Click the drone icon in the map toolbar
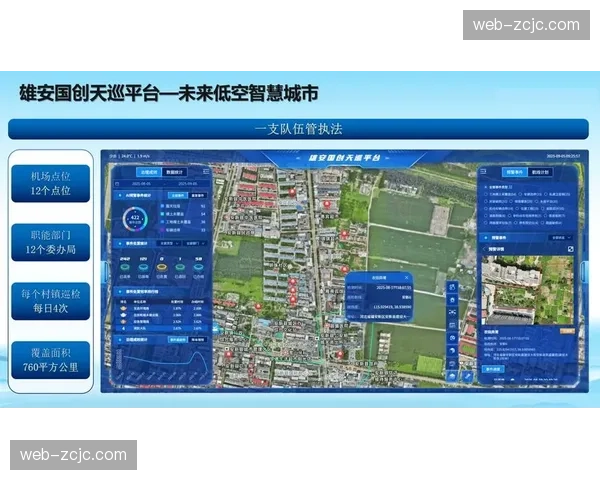Image resolution: width=600 pixels, height=480 pixels. 452,312
